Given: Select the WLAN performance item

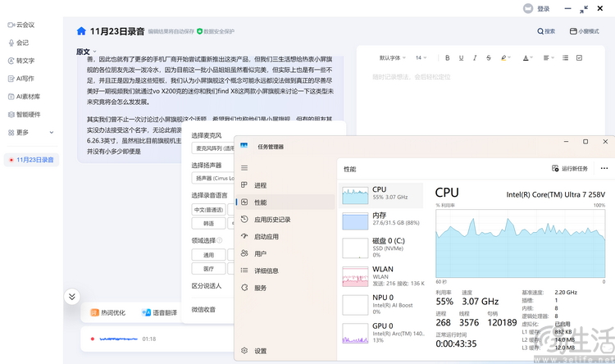Looking at the screenshot, I should pos(381,276).
